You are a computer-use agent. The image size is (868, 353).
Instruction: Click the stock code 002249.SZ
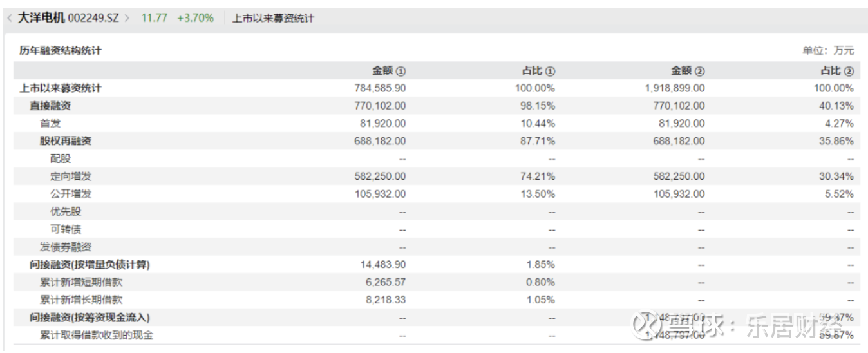coord(93,19)
